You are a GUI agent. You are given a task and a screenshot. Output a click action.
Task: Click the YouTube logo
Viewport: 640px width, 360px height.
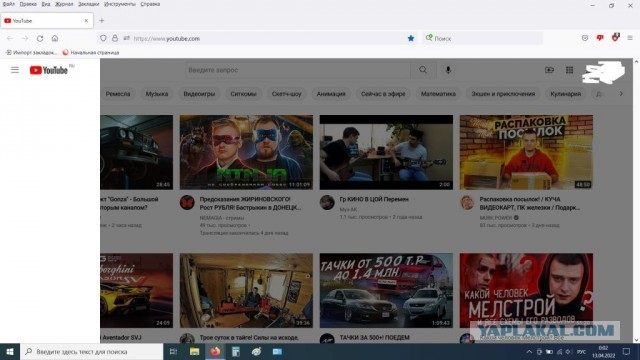click(x=49, y=70)
